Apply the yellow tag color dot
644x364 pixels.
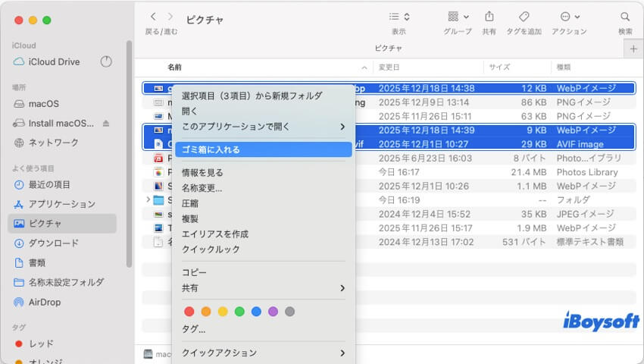click(x=223, y=312)
